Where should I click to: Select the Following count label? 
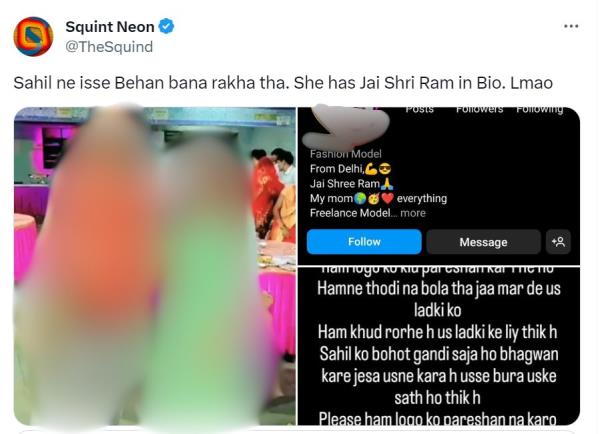(x=540, y=110)
